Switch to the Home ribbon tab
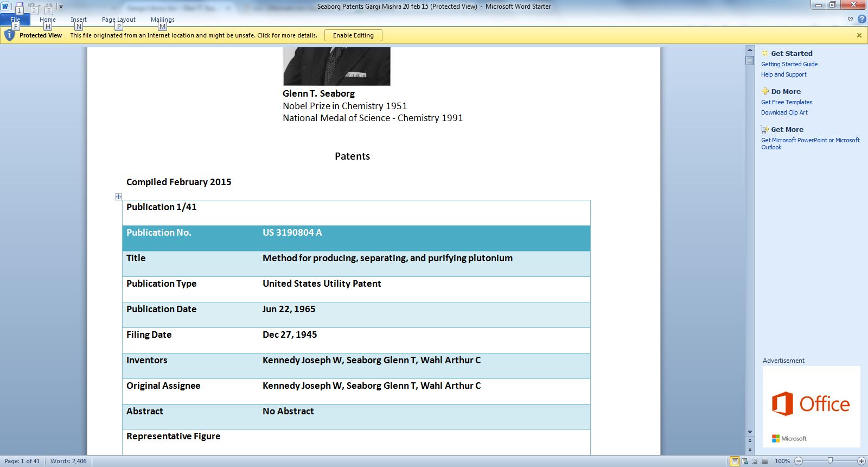Image resolution: width=868 pixels, height=467 pixels. [48, 20]
